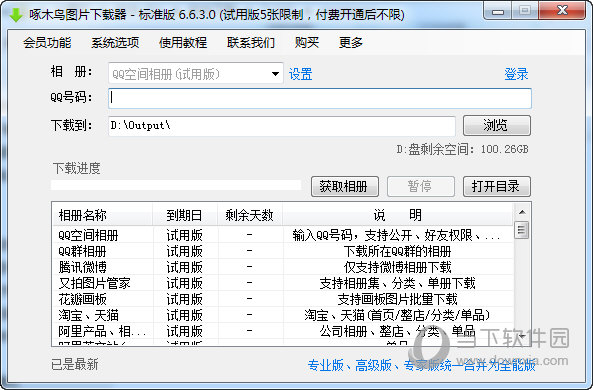The height and width of the screenshot is (390, 593).
Task: Select the 淘宝、天猫 row
Action: click(283, 315)
